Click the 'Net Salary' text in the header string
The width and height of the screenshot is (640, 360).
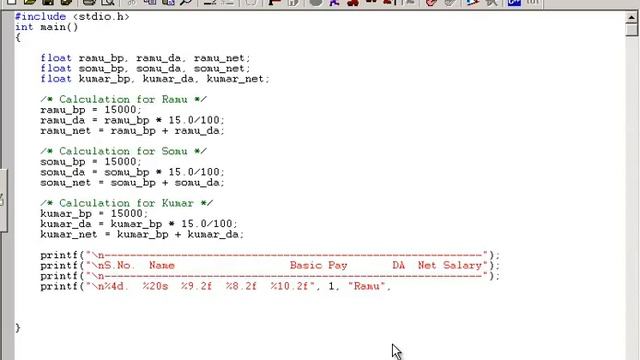449,266
